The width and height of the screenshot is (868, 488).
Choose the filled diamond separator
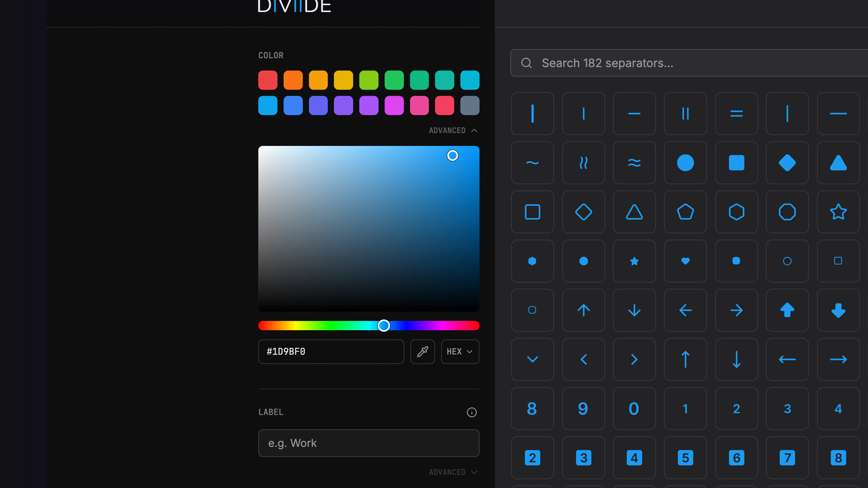coord(787,163)
